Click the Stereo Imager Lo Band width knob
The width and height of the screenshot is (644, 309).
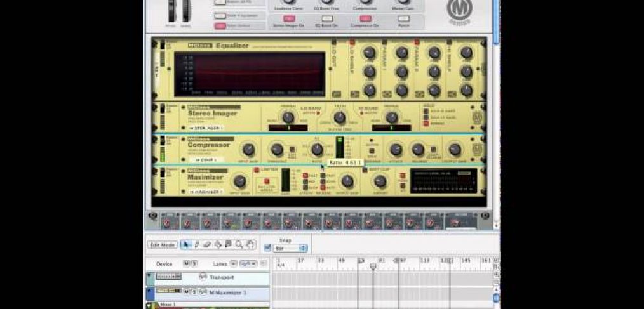click(288, 117)
